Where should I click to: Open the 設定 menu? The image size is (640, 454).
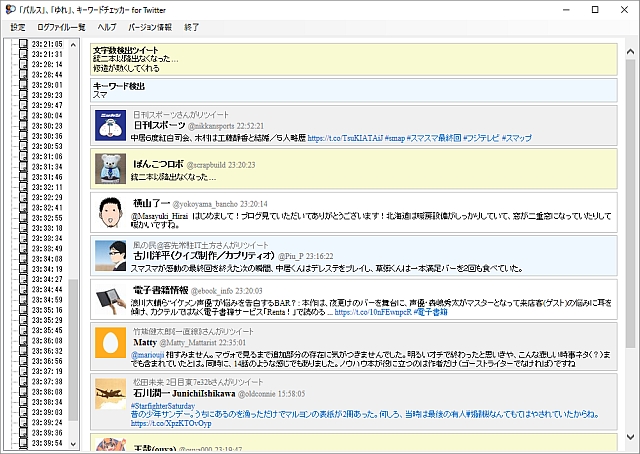(x=18, y=27)
